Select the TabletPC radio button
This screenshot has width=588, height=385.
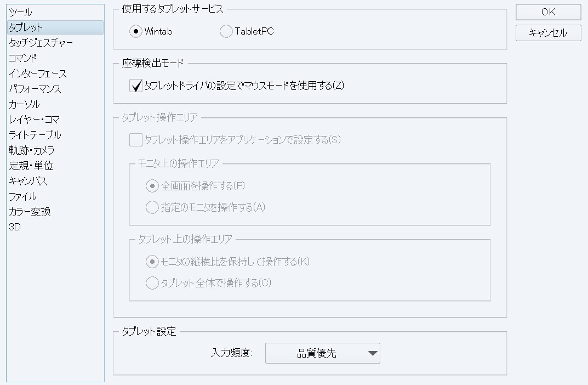[x=226, y=31]
